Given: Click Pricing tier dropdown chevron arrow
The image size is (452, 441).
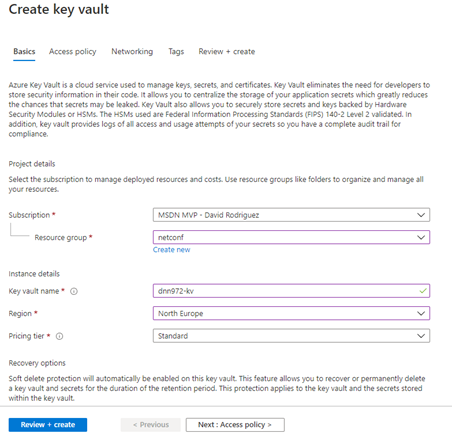Looking at the screenshot, I should [421, 336].
